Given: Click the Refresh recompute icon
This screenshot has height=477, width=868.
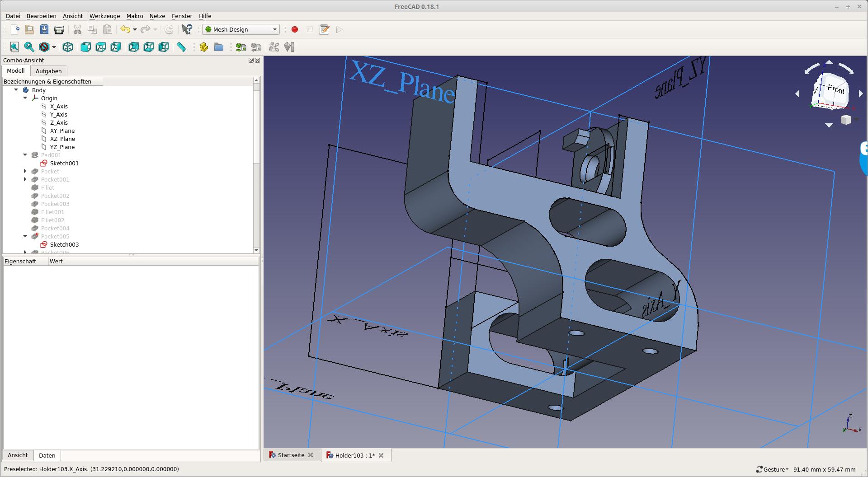Looking at the screenshot, I should tap(169, 29).
